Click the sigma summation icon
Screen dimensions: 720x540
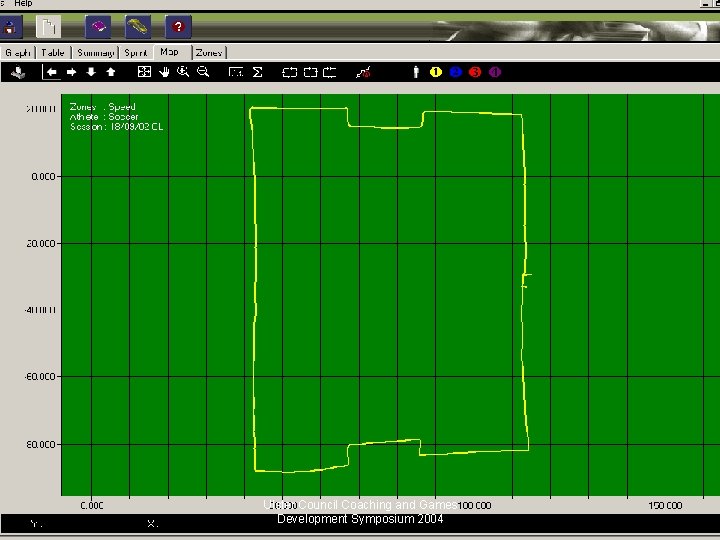point(258,72)
